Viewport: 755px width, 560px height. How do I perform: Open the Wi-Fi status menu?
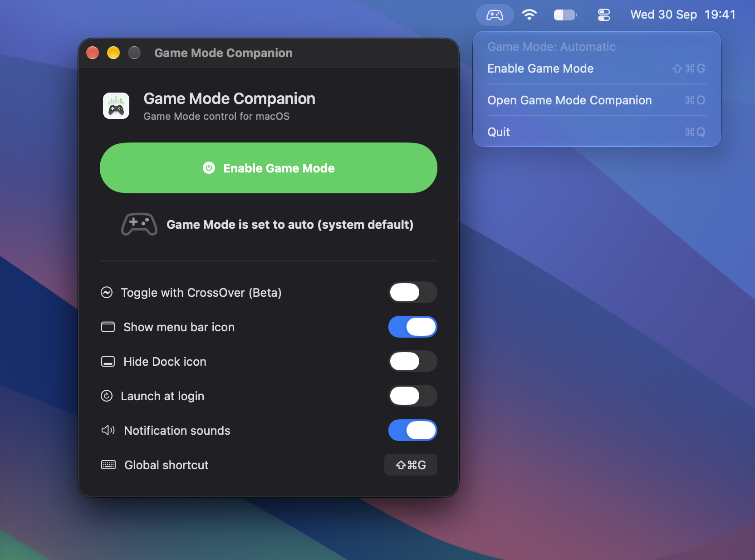click(x=529, y=15)
